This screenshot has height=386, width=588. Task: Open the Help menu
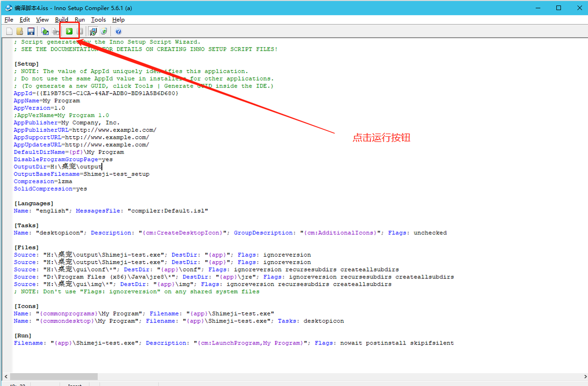click(x=118, y=20)
